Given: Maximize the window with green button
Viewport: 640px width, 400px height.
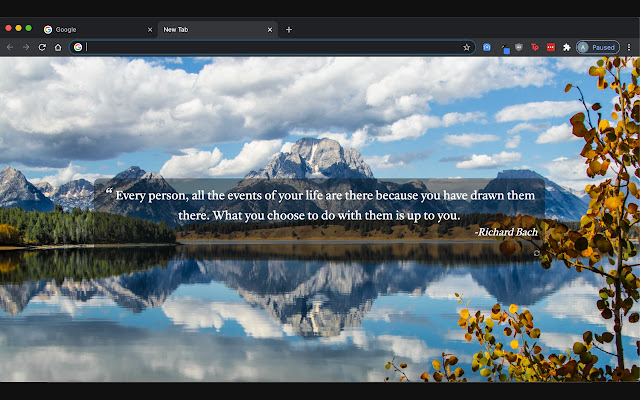Looking at the screenshot, I should pos(29,28).
